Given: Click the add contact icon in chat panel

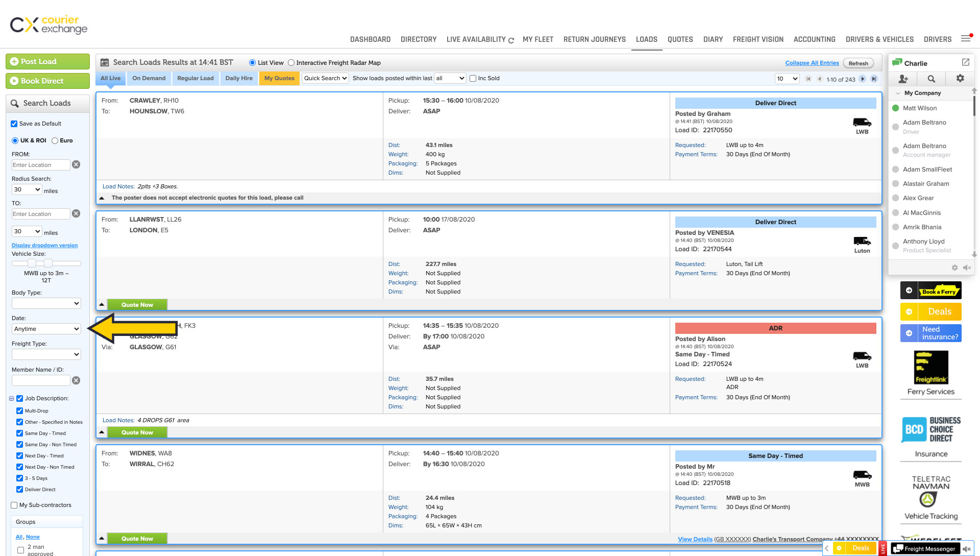Looking at the screenshot, I should click(x=903, y=79).
